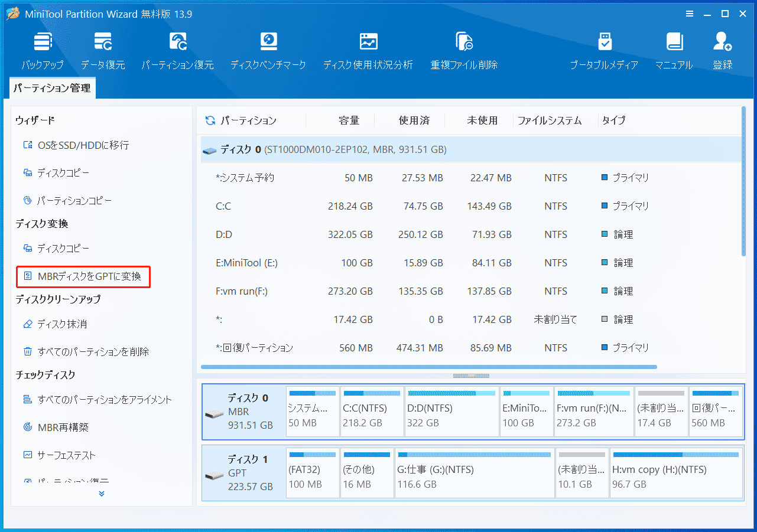This screenshot has height=532, width=757.
Task: Select (その他) 16 MB block
Action: [367, 473]
